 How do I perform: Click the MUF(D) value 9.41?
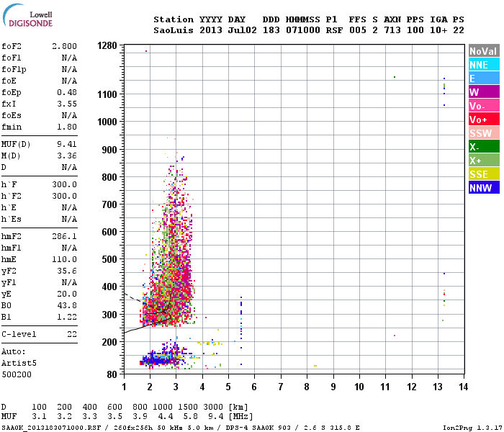tap(67, 144)
